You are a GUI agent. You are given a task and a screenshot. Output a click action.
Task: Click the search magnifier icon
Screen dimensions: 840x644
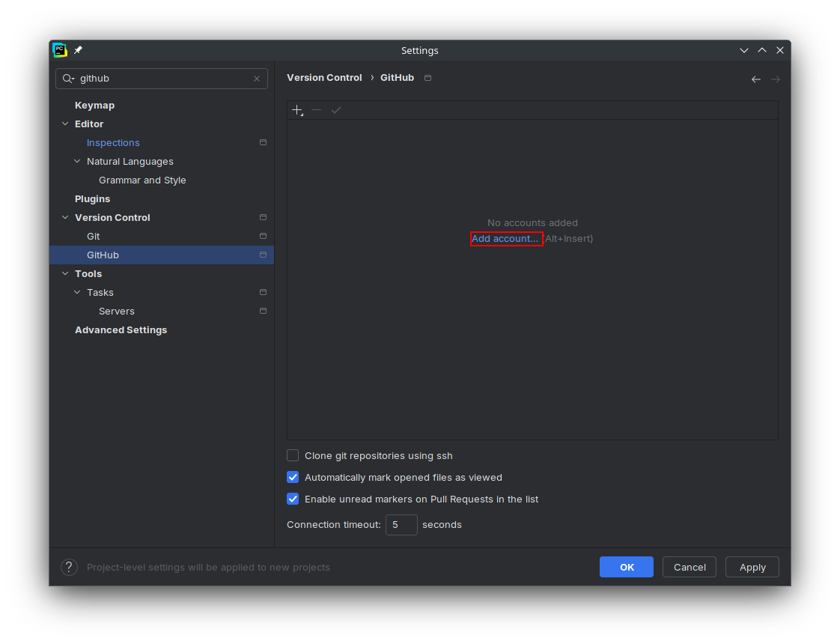68,79
